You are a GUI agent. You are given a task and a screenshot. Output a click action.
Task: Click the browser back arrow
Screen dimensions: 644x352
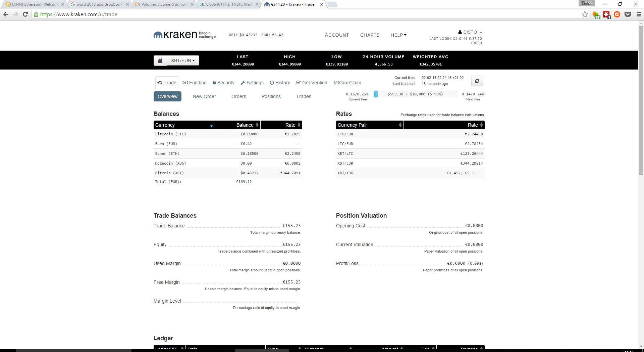[6, 14]
